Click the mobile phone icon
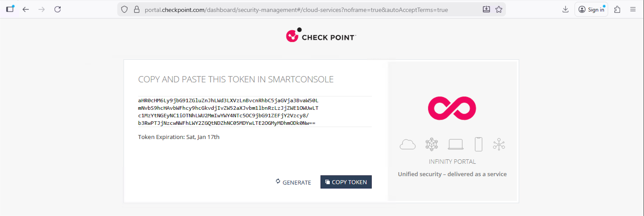 (479, 144)
